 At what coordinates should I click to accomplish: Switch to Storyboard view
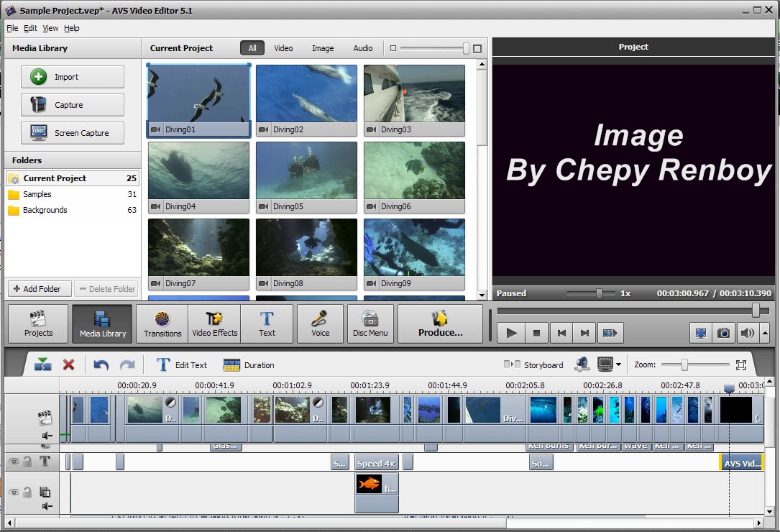(x=533, y=364)
